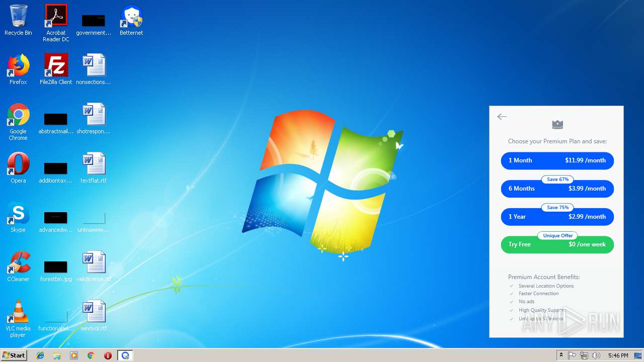
Task: Launch the Betternet desktop shortcut
Action: (x=131, y=21)
